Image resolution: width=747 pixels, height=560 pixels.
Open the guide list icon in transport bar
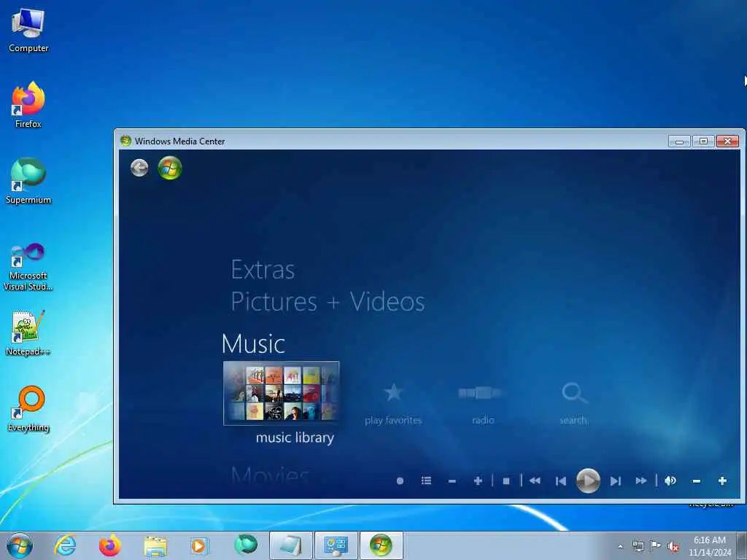tap(426, 481)
